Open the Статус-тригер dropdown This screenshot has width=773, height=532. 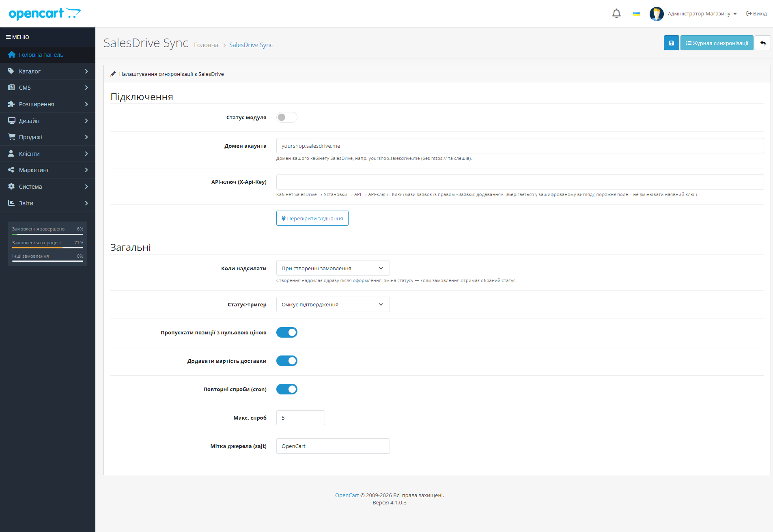pos(333,304)
